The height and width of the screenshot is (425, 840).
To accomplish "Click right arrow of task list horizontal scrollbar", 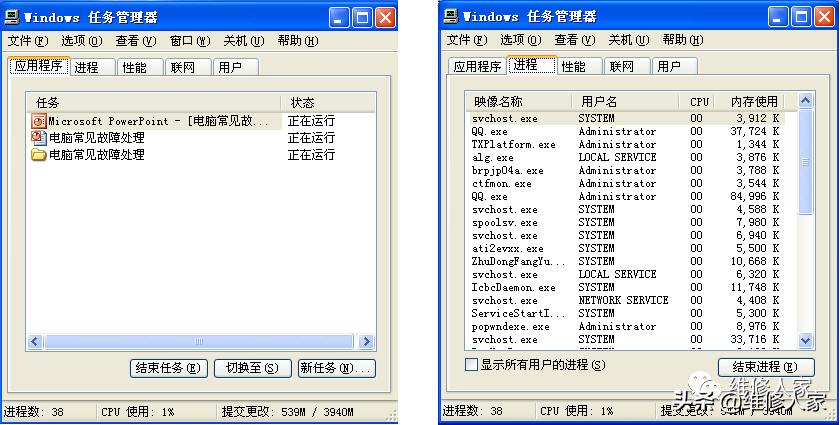I will [x=366, y=341].
